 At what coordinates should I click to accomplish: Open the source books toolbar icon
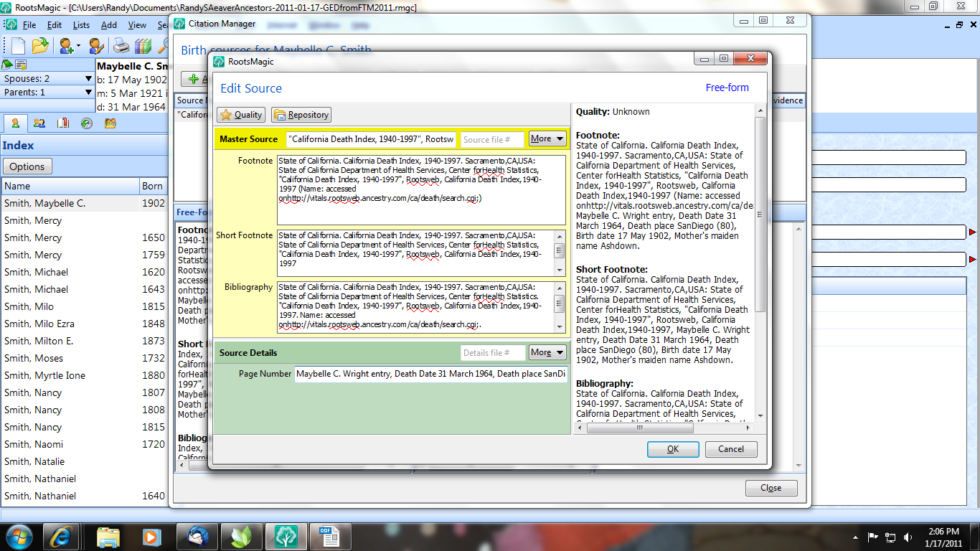tap(143, 46)
